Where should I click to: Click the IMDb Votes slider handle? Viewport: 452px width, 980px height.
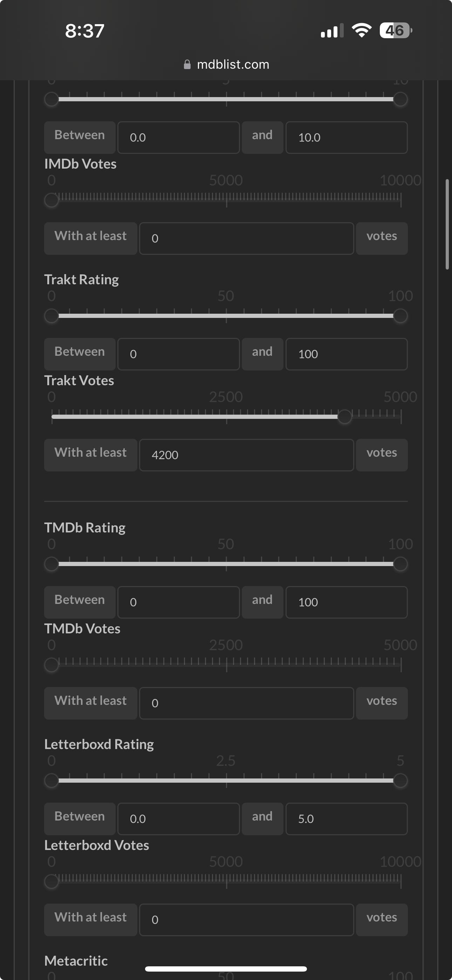pos(52,200)
